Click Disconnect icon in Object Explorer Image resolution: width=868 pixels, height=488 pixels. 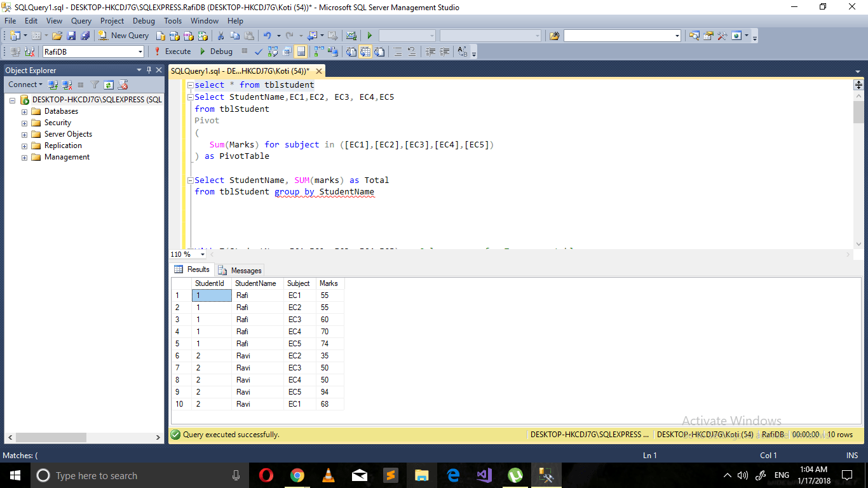[x=67, y=85]
